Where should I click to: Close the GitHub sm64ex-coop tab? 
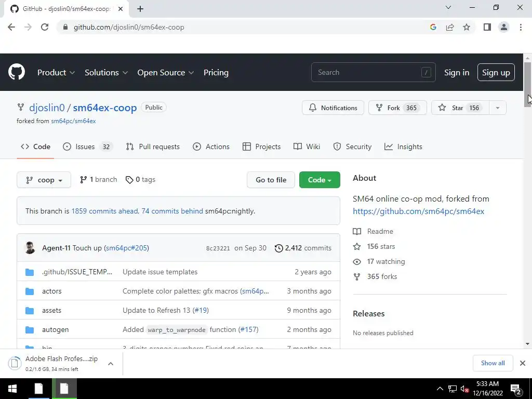pyautogui.click(x=120, y=9)
